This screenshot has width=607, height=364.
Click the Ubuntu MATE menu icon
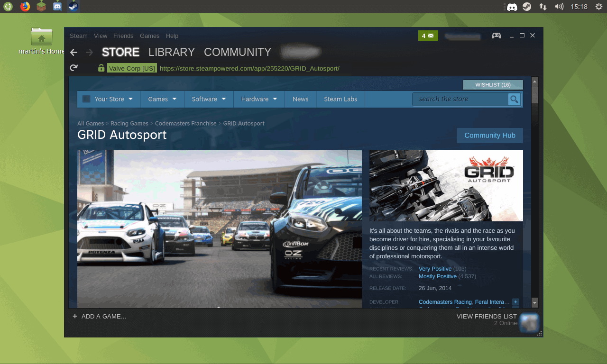(8, 7)
